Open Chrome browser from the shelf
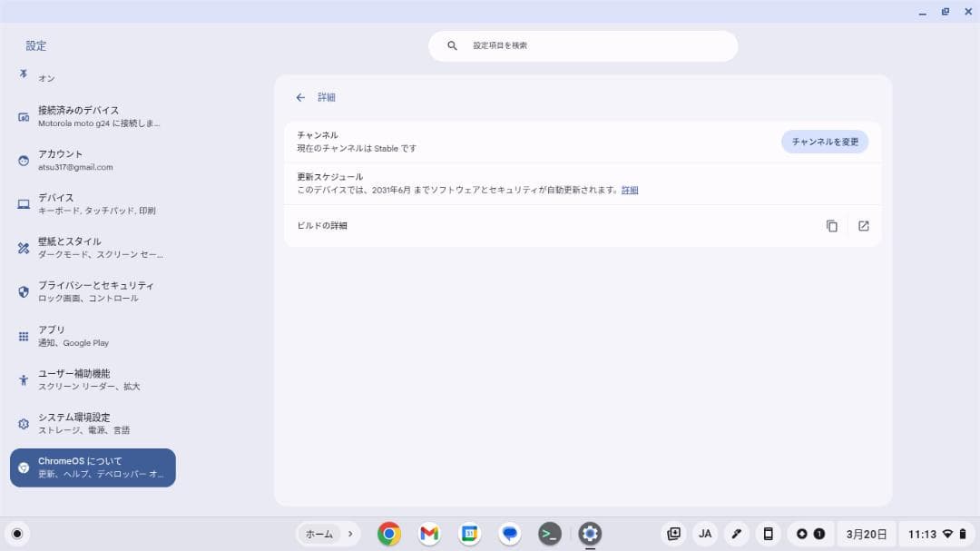The width and height of the screenshot is (980, 551). (388, 534)
